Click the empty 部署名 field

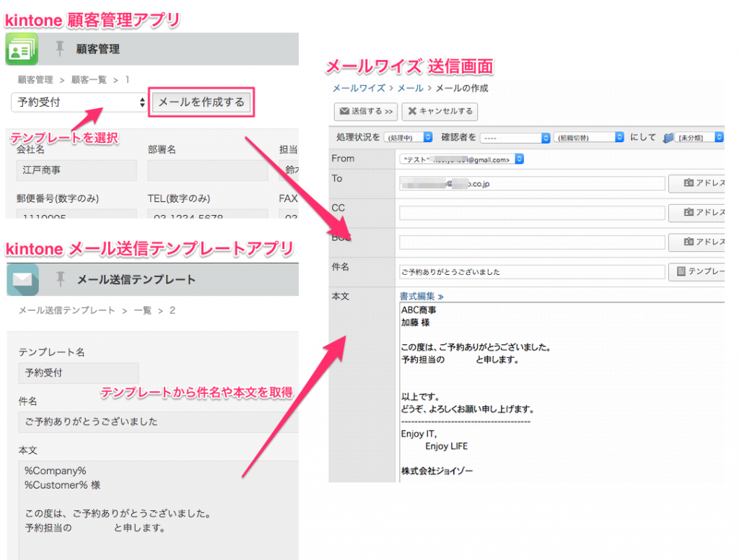coord(208,170)
